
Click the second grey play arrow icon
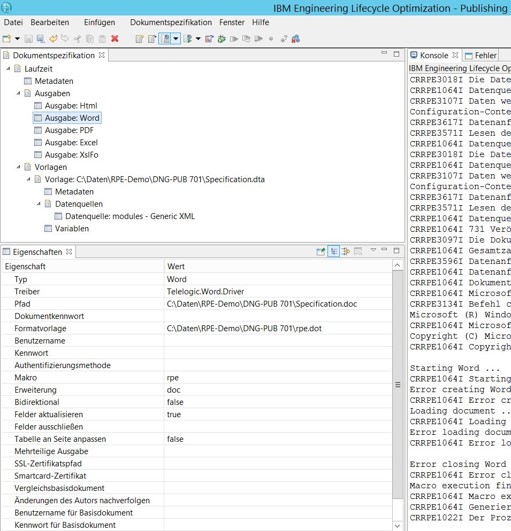258,39
